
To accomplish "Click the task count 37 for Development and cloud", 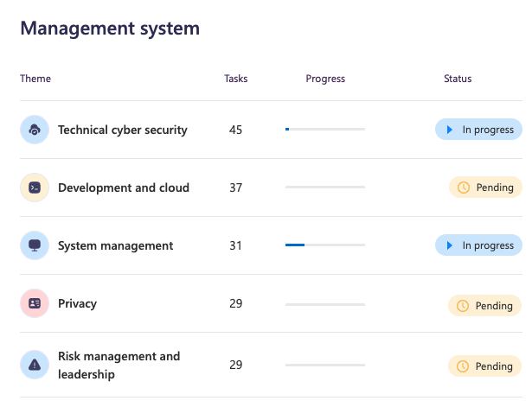I will point(236,188).
